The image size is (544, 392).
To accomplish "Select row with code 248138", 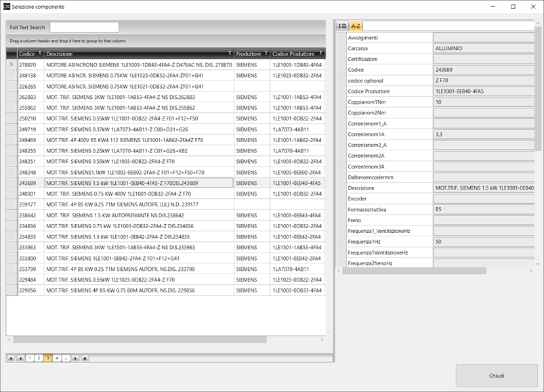I will point(165,76).
